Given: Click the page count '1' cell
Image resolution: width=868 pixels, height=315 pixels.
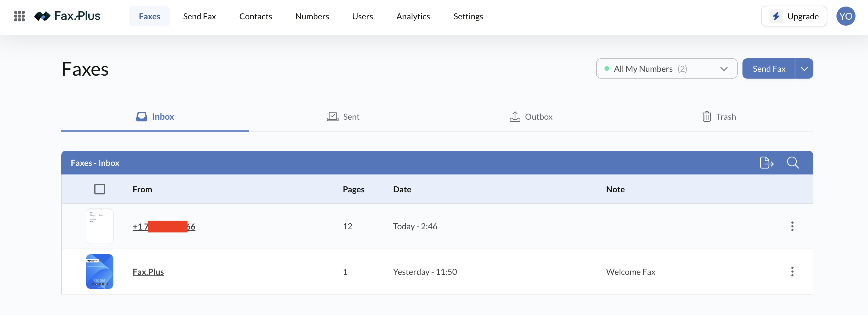Looking at the screenshot, I should click(345, 272).
